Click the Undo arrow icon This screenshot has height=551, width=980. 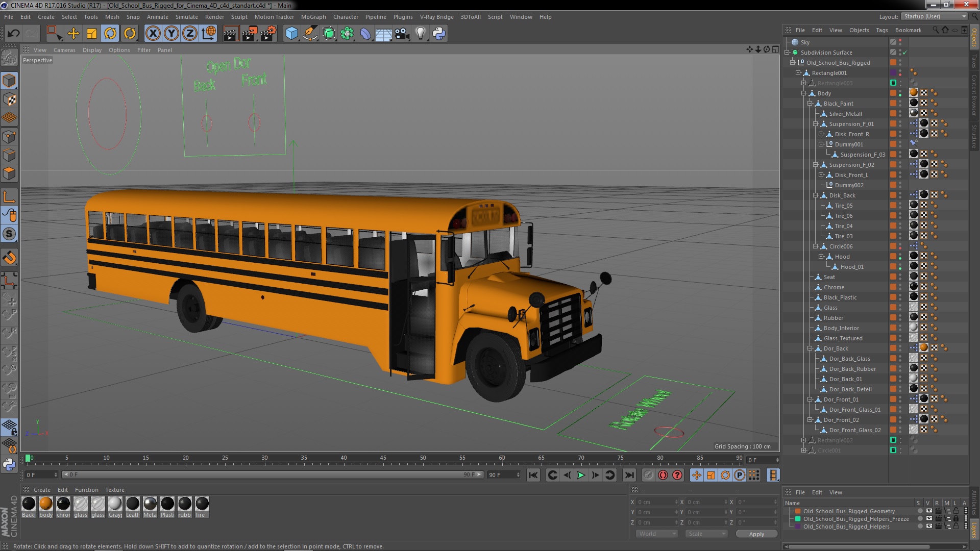[13, 34]
